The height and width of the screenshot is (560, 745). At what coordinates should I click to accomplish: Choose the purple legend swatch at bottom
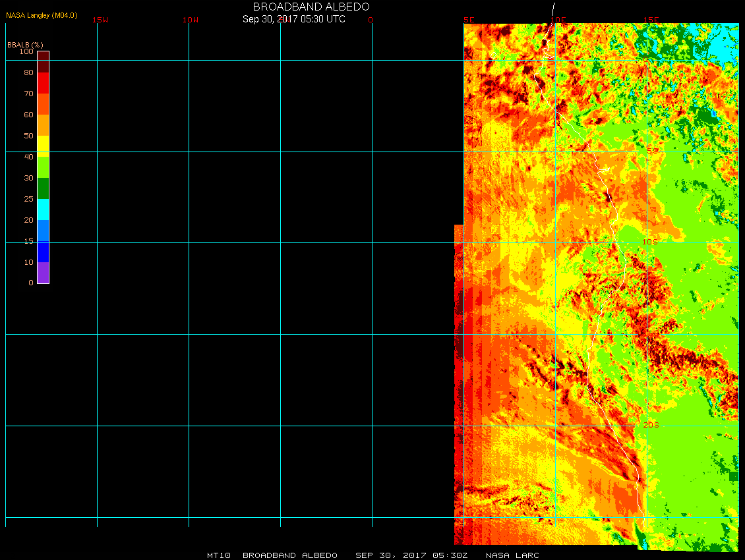click(x=43, y=273)
